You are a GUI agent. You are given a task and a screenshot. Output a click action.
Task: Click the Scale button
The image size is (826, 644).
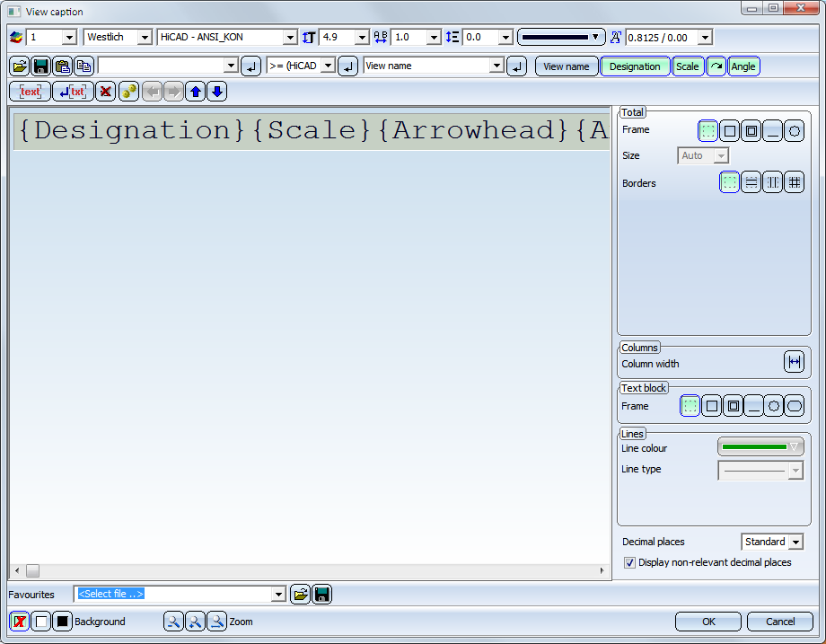pyautogui.click(x=688, y=66)
